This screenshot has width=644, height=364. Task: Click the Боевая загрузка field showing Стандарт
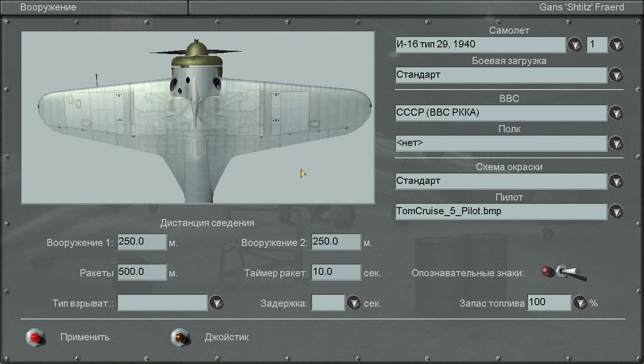point(501,75)
